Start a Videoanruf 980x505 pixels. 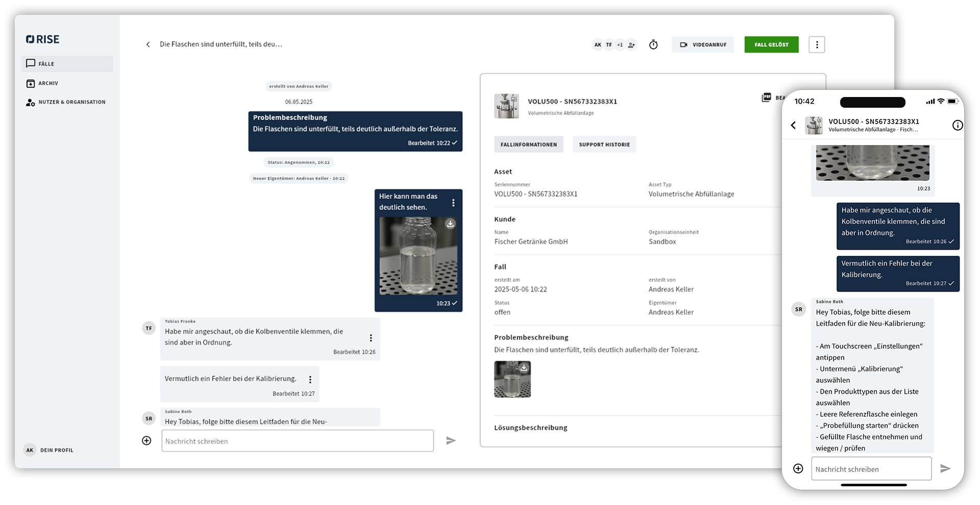(x=703, y=44)
